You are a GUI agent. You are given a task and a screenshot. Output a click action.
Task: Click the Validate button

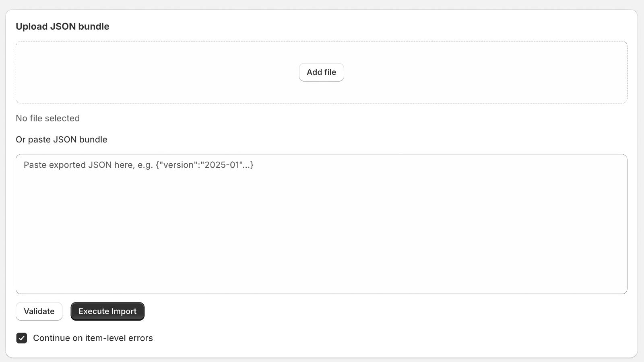pyautogui.click(x=39, y=311)
